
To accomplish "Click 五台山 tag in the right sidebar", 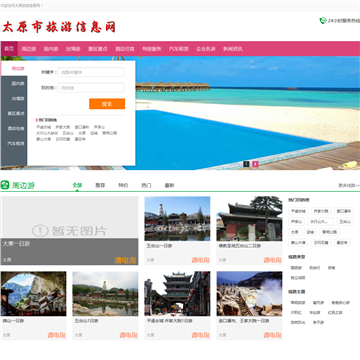I will (345, 221).
